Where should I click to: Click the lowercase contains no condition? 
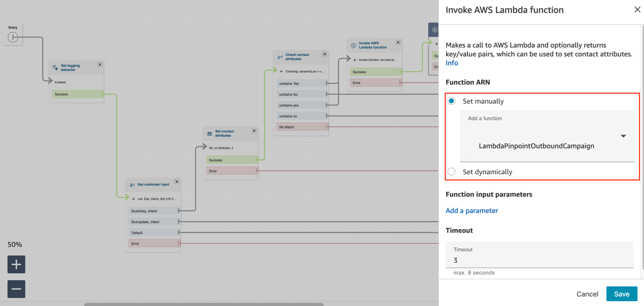coord(302,116)
